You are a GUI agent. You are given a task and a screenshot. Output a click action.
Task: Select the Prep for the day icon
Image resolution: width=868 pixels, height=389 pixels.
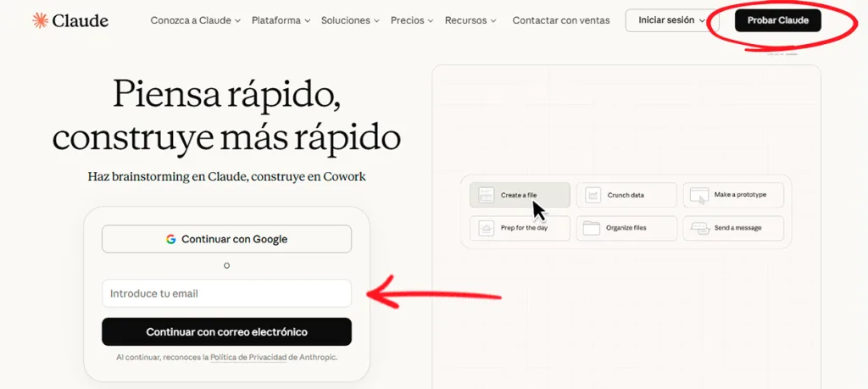click(487, 227)
